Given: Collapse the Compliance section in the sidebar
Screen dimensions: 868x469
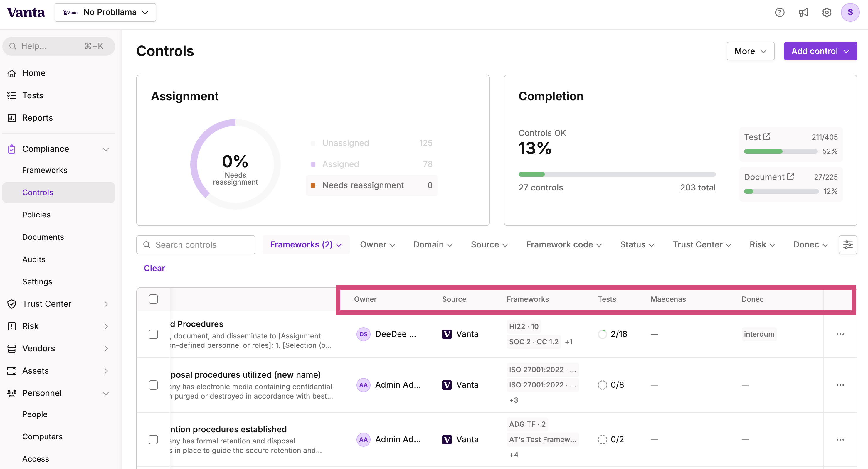Looking at the screenshot, I should [x=105, y=149].
